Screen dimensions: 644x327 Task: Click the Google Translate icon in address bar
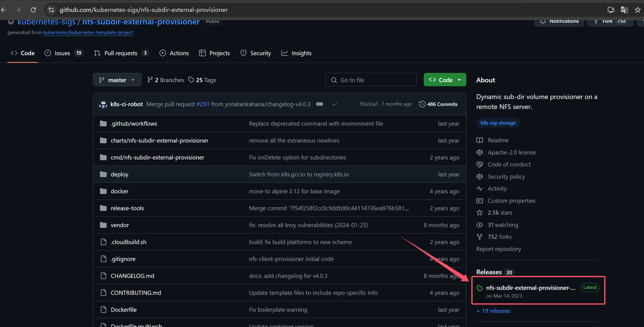click(624, 10)
